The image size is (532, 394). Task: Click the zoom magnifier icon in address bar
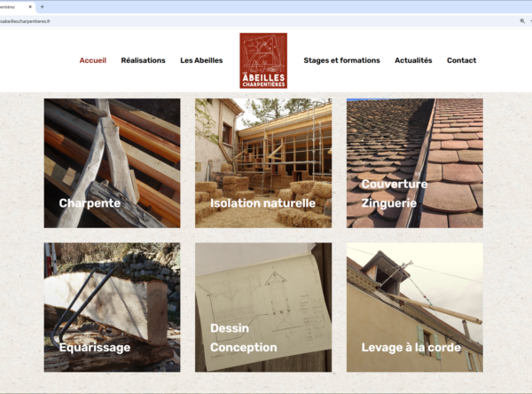point(522,21)
